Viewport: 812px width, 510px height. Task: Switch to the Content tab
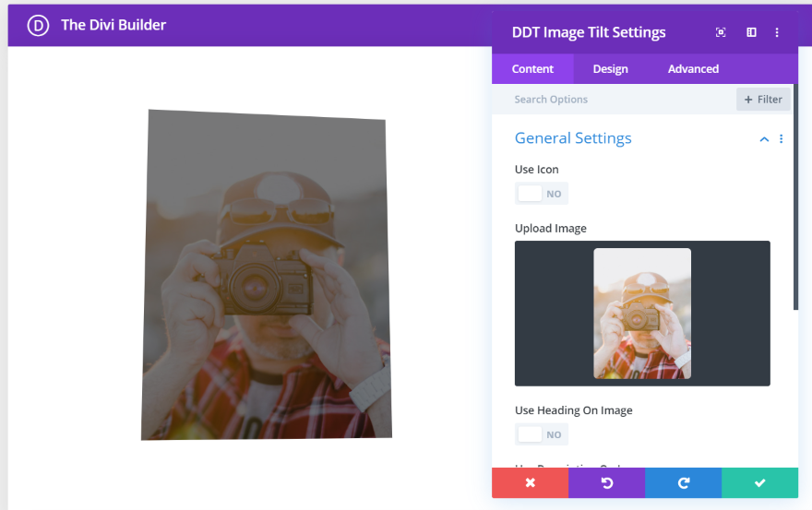tap(532, 69)
